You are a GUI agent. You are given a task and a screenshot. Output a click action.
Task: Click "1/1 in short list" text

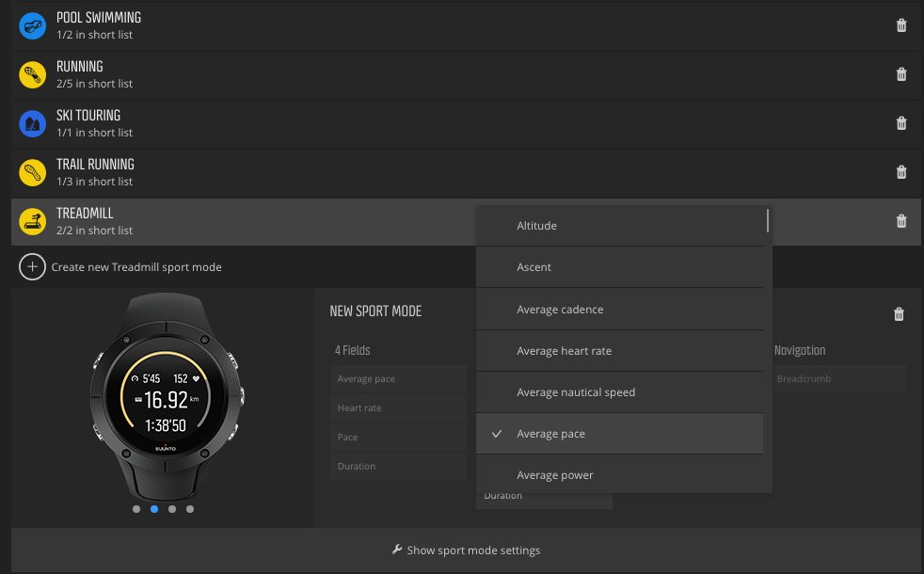[x=94, y=133]
